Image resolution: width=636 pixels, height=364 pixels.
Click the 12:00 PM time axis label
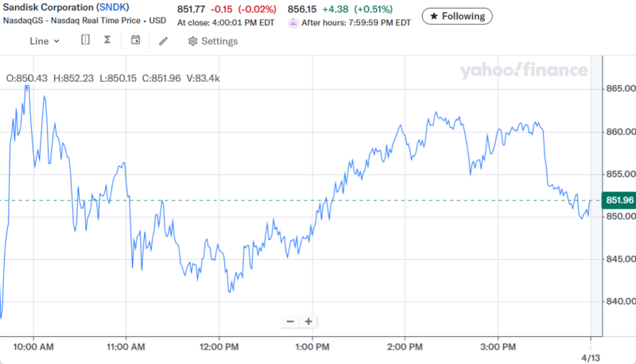click(x=219, y=347)
